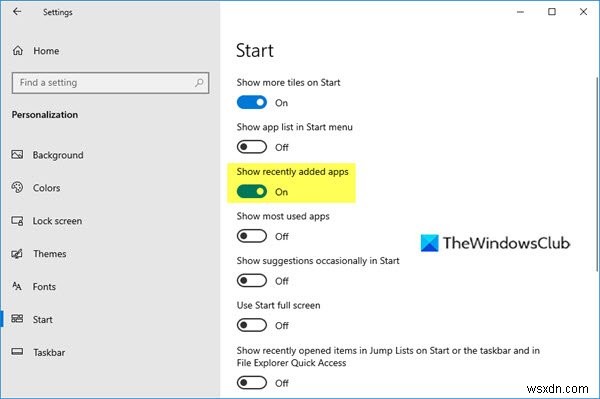This screenshot has width=600, height=399.
Task: Select the Taskbar icon in sidebar
Action: [17, 352]
